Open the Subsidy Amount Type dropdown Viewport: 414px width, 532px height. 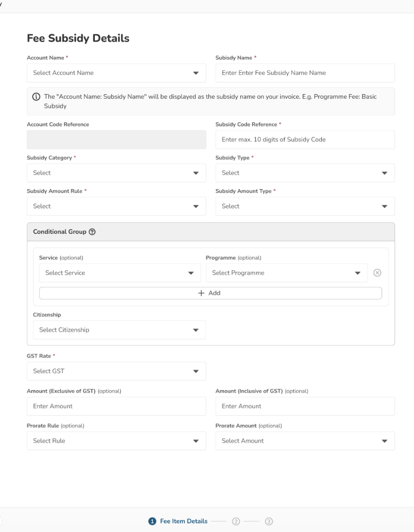pos(305,206)
